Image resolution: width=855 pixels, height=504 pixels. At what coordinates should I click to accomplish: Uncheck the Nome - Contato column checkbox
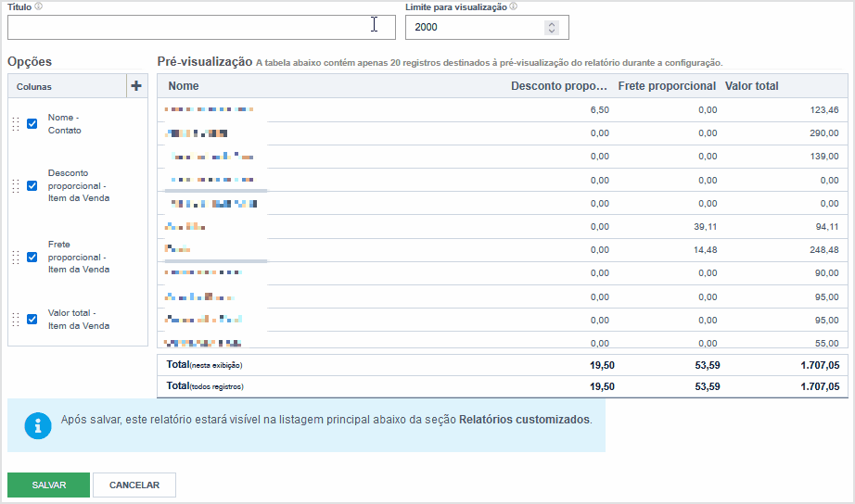(x=32, y=124)
